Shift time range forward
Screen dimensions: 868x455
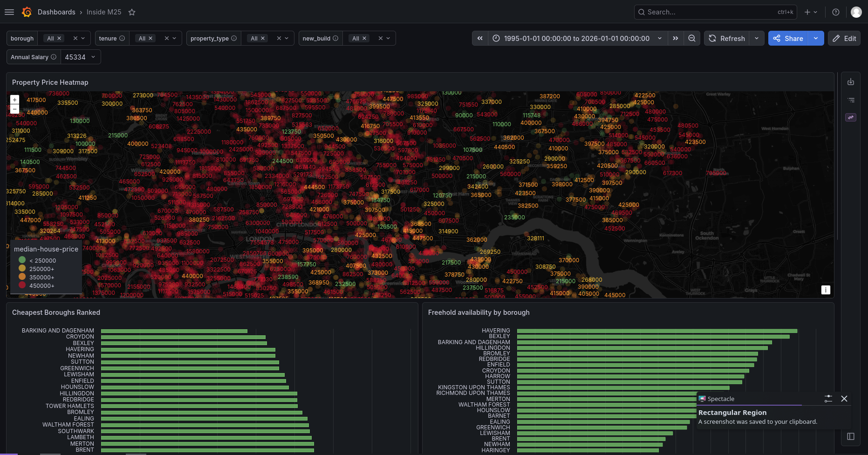coord(676,38)
